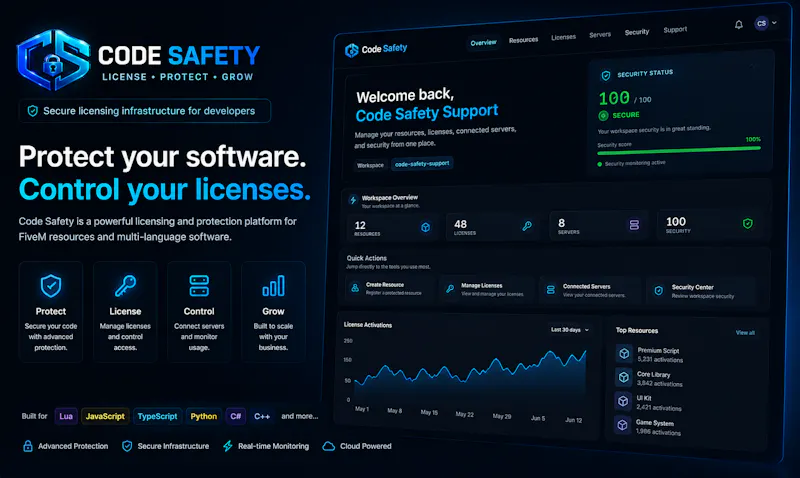Click the Game System cube icon
Image resolution: width=800 pixels, height=478 pixels.
[622, 424]
